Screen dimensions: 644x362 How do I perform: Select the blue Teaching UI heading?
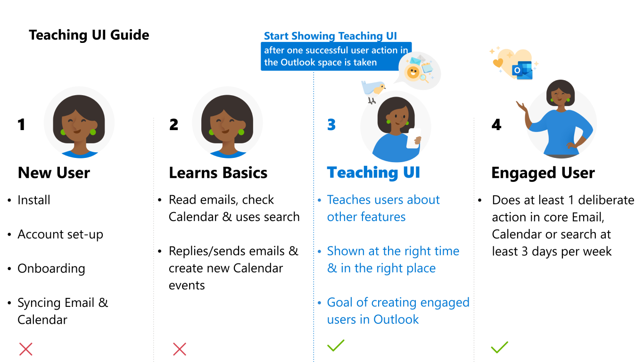(373, 173)
